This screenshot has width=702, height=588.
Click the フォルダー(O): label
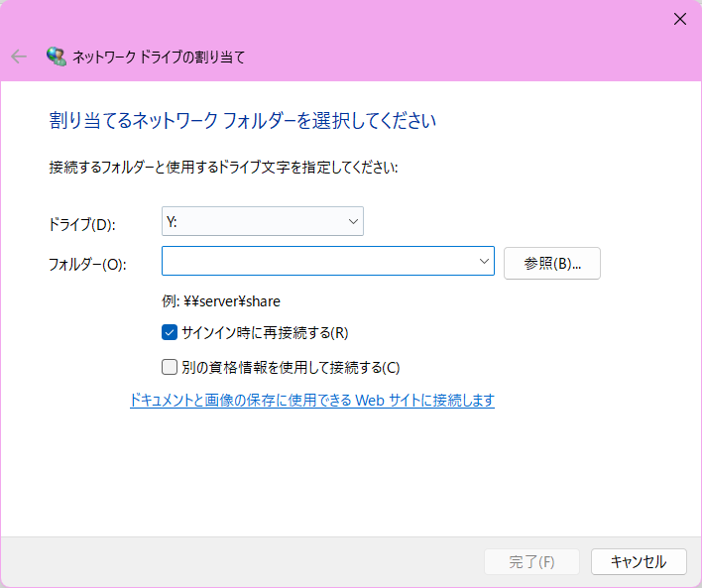pos(87,264)
